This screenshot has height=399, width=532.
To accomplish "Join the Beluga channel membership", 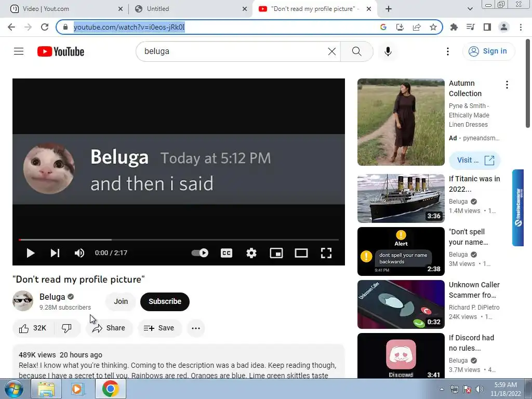I will pyautogui.click(x=121, y=301).
